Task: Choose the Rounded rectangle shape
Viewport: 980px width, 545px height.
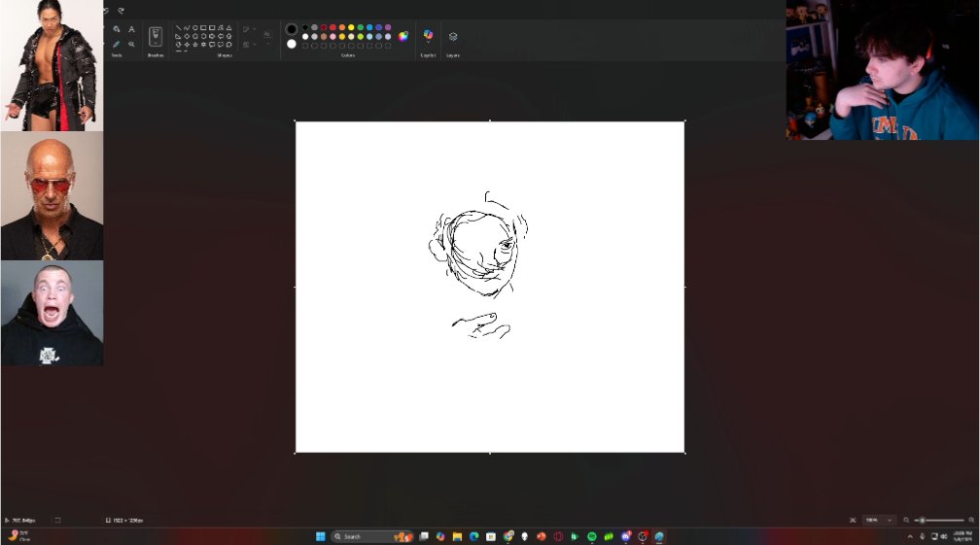Action: [x=212, y=28]
